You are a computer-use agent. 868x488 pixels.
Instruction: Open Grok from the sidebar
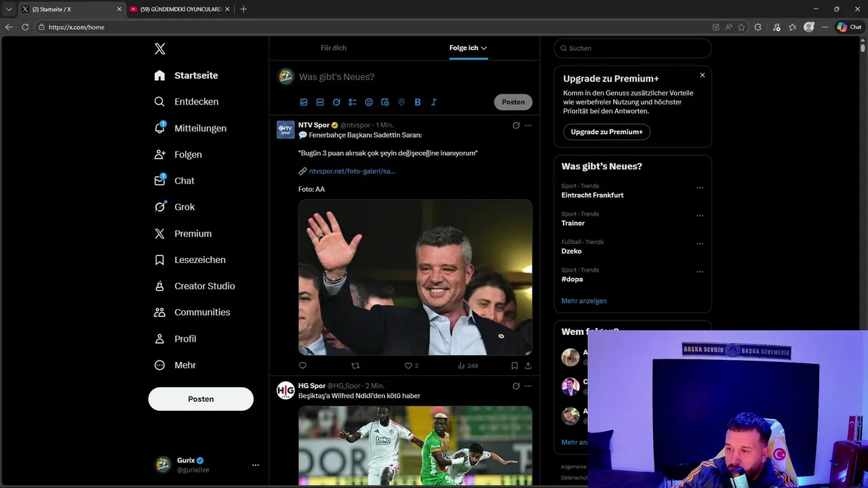pyautogui.click(x=174, y=207)
